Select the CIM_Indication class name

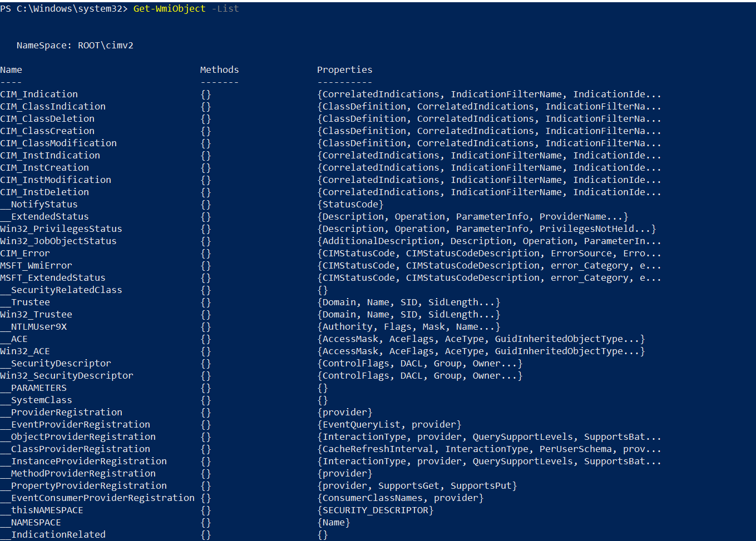pos(38,94)
